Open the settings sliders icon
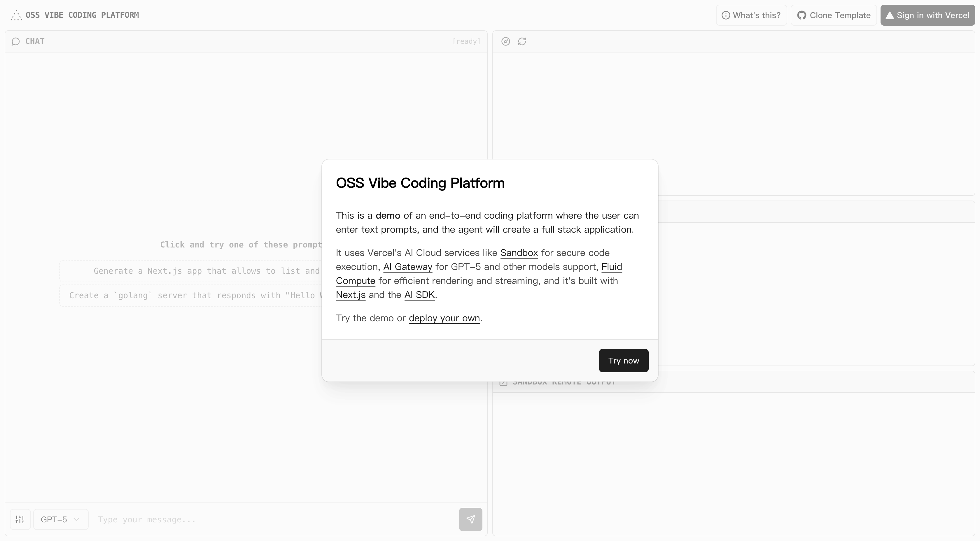The height and width of the screenshot is (541, 980). pyautogui.click(x=20, y=519)
